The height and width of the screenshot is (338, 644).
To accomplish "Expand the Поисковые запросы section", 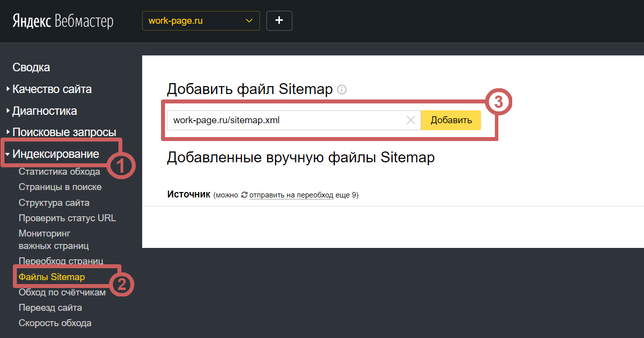I will tap(64, 132).
